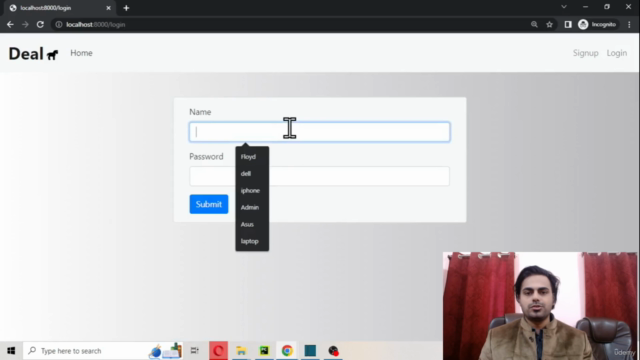Open the teal square app on taskbar
Viewport: 640px width, 360px height.
[x=310, y=351]
